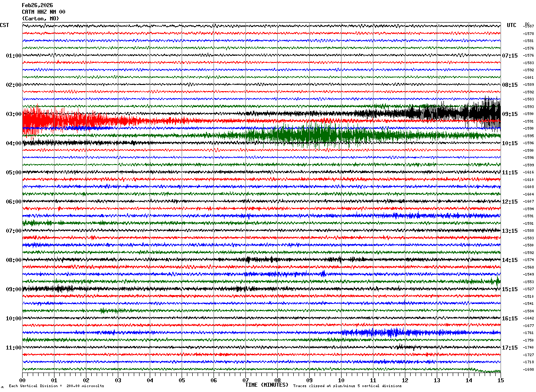Click the DC offset value -1698

pyautogui.click(x=529, y=369)
